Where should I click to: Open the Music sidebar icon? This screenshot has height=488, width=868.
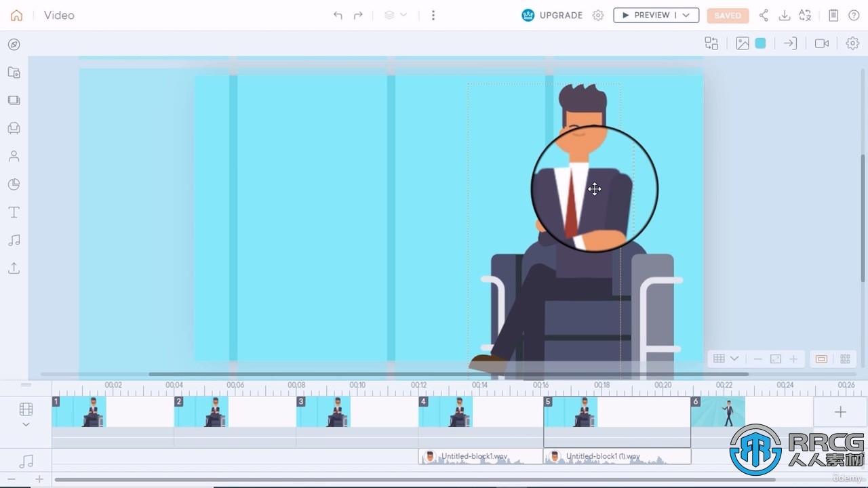point(14,240)
